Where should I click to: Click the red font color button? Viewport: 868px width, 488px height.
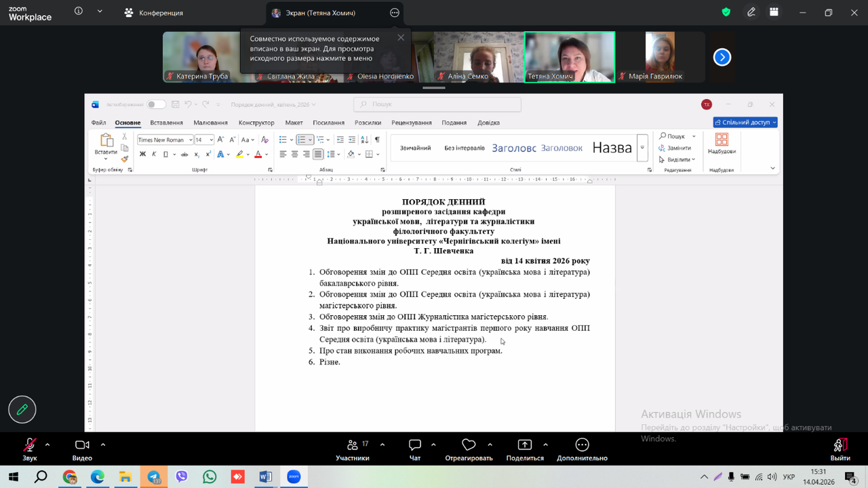(258, 155)
